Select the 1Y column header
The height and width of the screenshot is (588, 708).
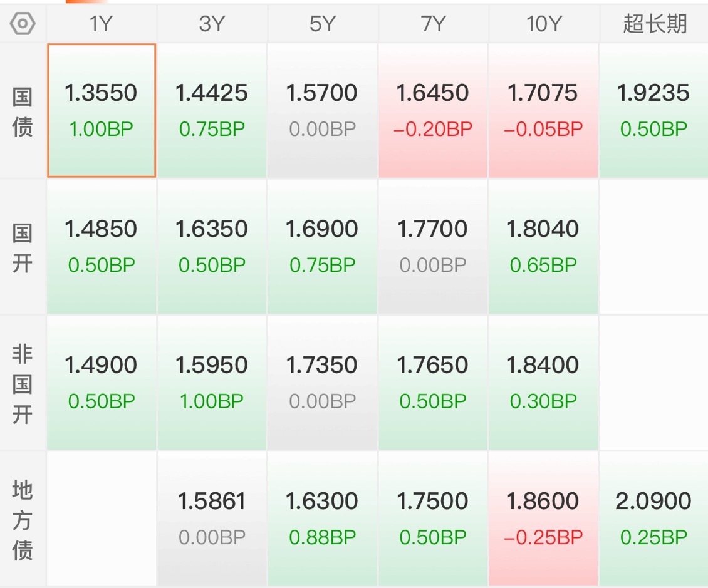click(x=101, y=23)
